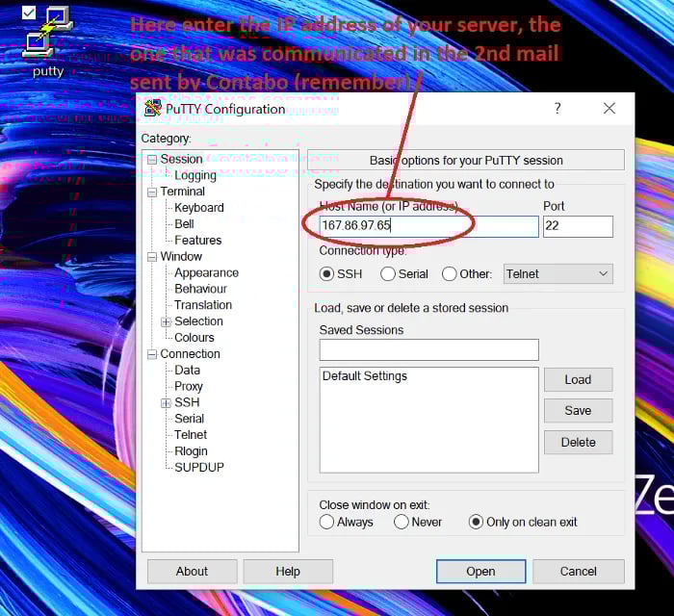The image size is (674, 616).
Task: Select the SSH category label in tree
Action: point(187,402)
